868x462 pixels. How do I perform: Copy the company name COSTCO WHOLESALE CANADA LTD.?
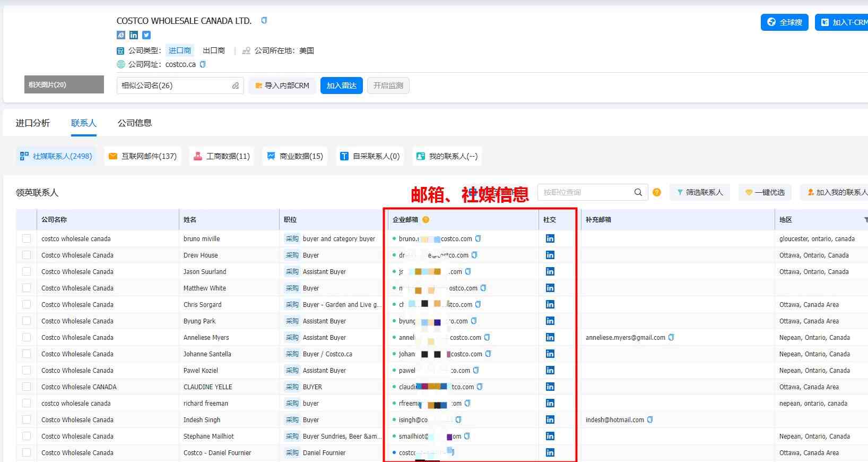tap(264, 21)
